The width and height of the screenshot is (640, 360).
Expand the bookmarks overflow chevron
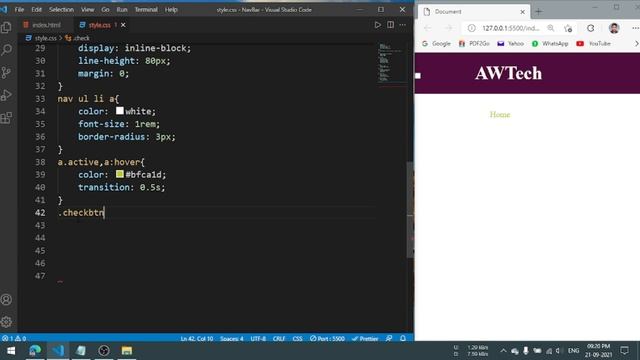point(636,43)
